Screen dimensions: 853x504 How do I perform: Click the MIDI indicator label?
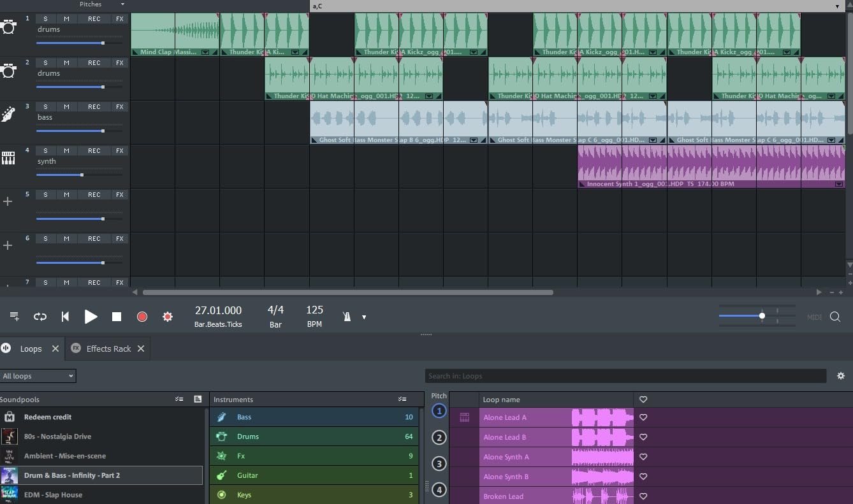click(814, 317)
